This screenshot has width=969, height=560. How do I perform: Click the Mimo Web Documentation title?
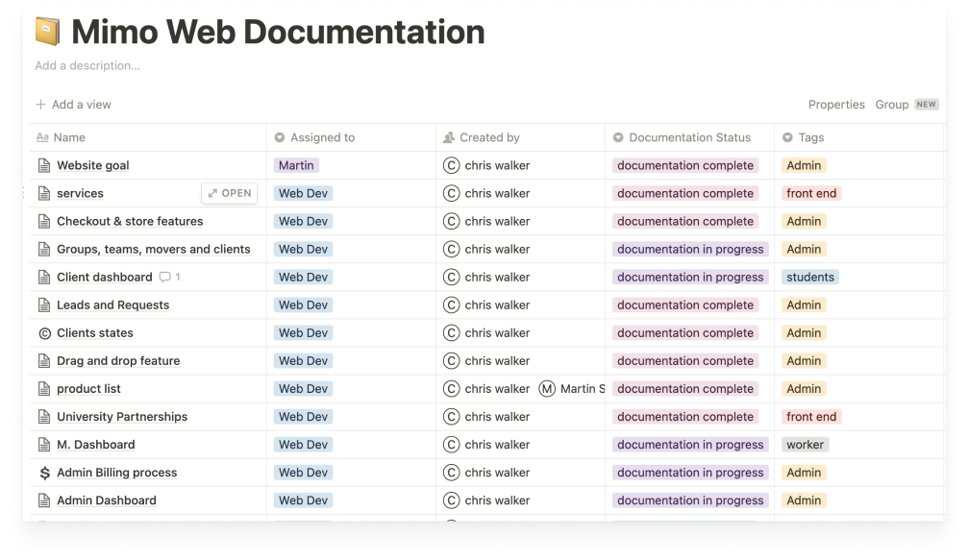click(278, 32)
